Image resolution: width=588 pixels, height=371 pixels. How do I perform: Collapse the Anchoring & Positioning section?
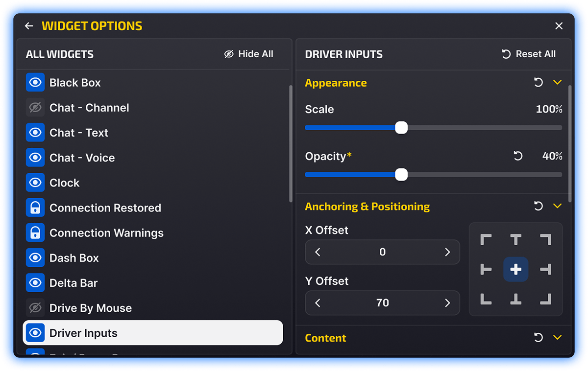point(557,206)
